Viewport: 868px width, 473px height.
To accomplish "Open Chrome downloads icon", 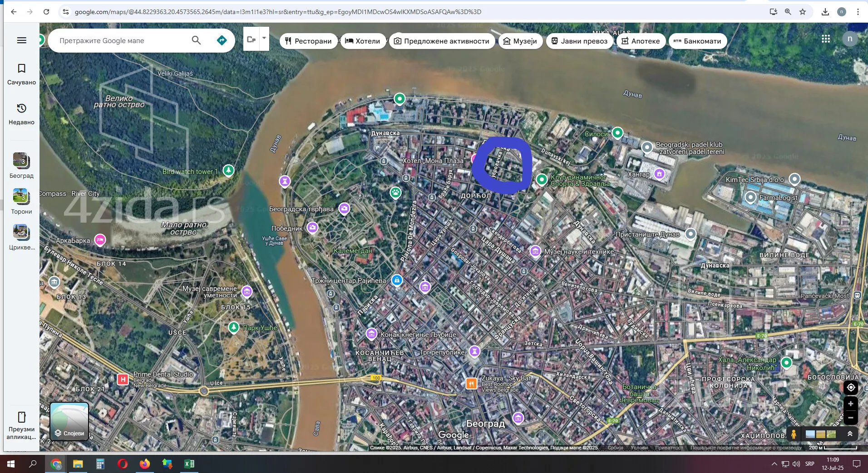I will [x=825, y=12].
